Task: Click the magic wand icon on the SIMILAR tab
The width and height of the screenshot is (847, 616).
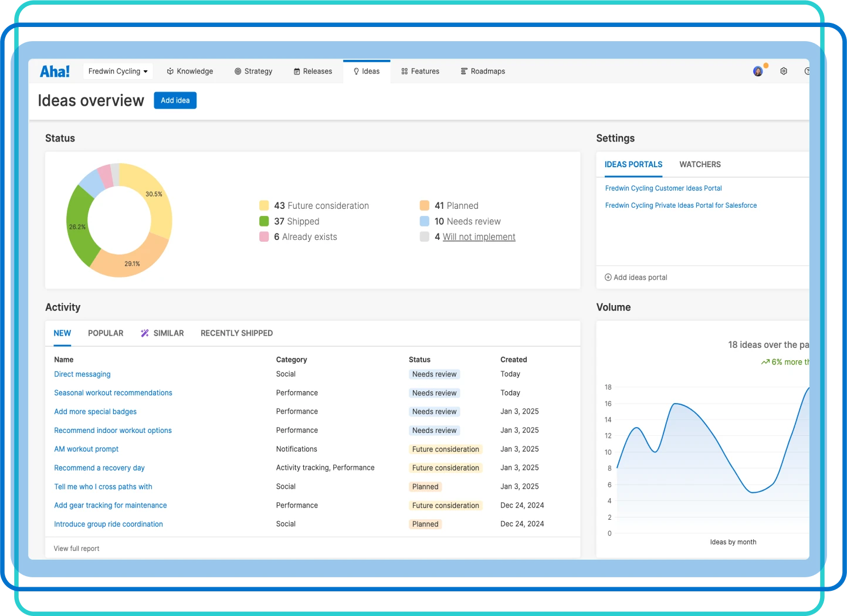Action: 144,333
